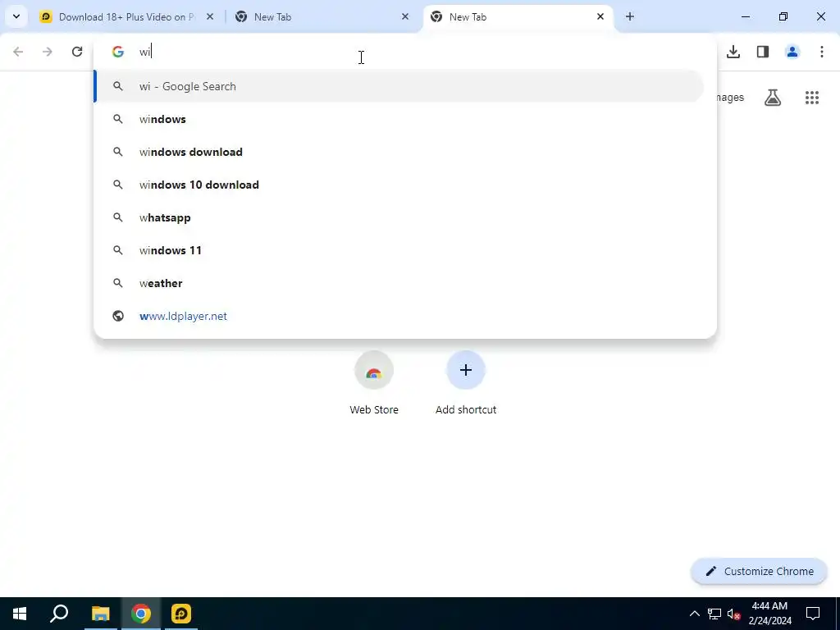Image resolution: width=840 pixels, height=630 pixels.
Task: Open the Images link
Action: [x=730, y=98]
